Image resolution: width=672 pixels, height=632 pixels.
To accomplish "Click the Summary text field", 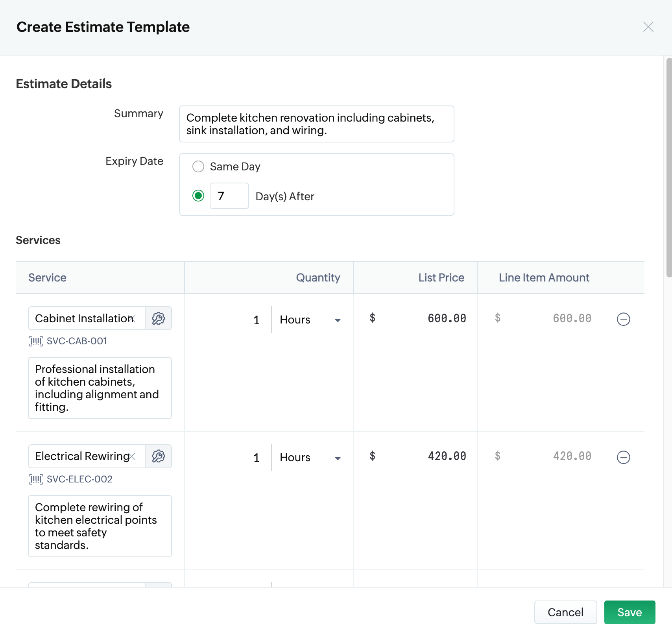I will (316, 124).
